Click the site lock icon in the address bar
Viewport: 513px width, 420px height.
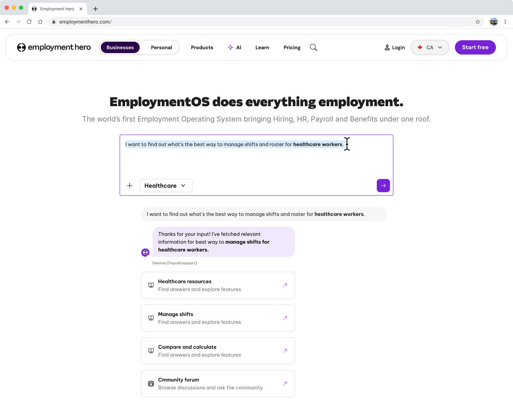[54, 22]
